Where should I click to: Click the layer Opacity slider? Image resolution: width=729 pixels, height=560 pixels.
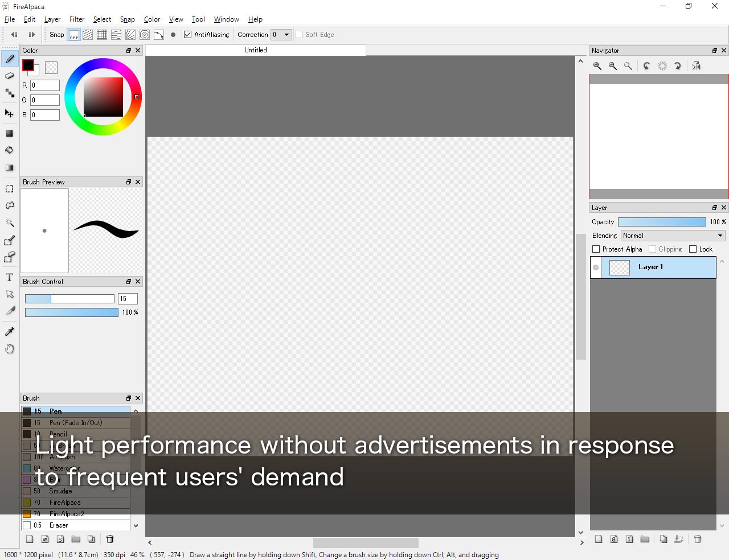pos(662,222)
